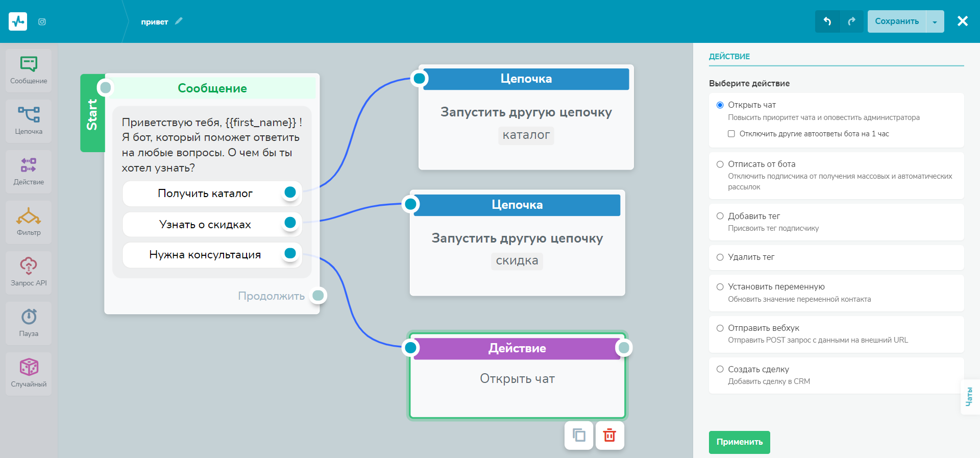Select the Message block tool in sidebar
The image size is (980, 458).
(29, 70)
